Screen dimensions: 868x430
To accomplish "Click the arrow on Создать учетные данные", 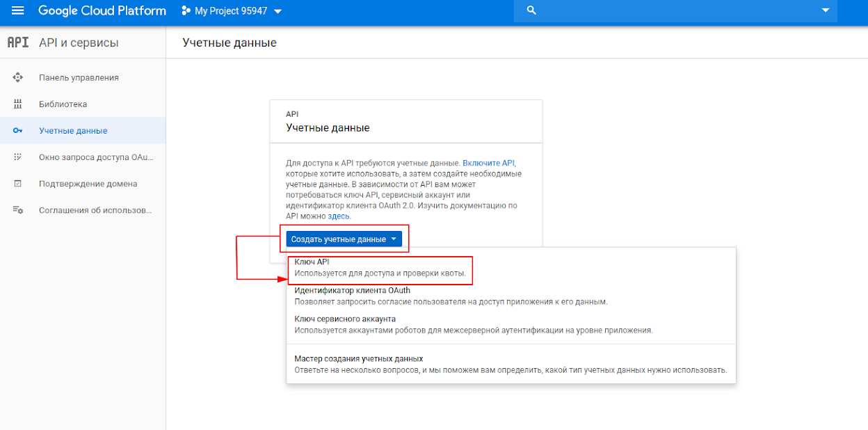I will click(394, 239).
